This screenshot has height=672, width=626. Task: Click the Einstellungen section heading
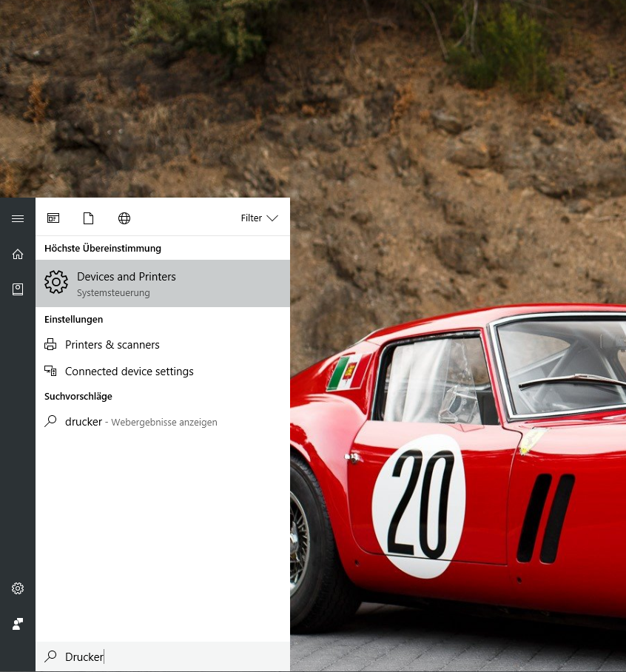74,319
